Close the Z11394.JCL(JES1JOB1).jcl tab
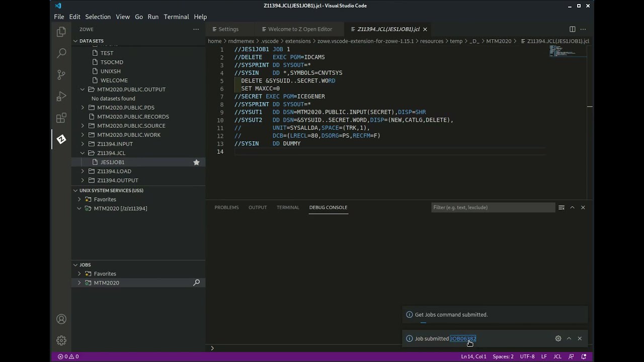Image resolution: width=644 pixels, height=362 pixels. [x=425, y=29]
